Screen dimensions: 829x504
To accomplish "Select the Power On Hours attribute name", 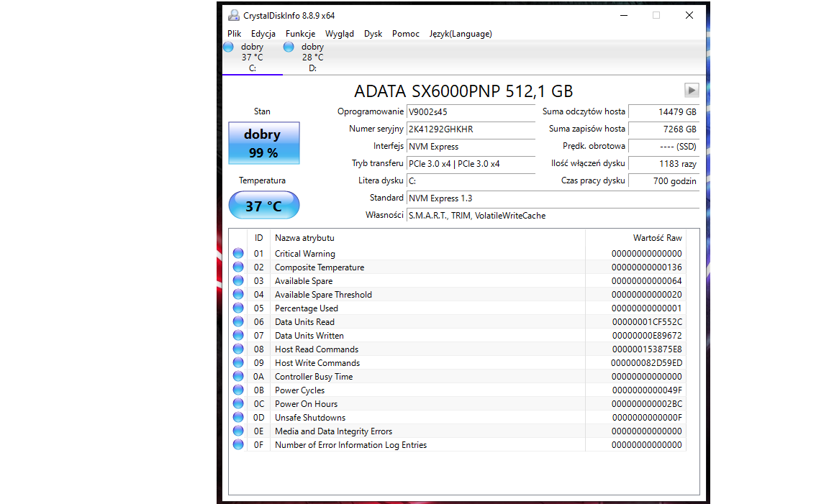I will coord(306,404).
